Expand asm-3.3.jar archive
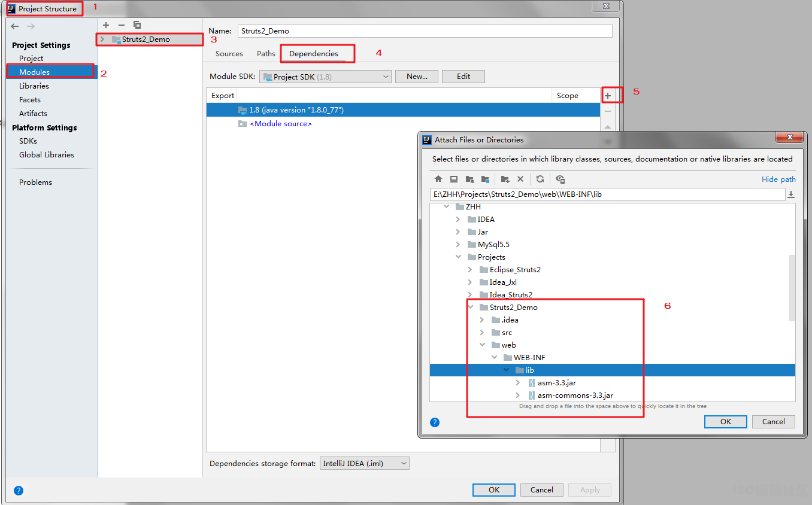The width and height of the screenshot is (812, 505). tap(517, 382)
